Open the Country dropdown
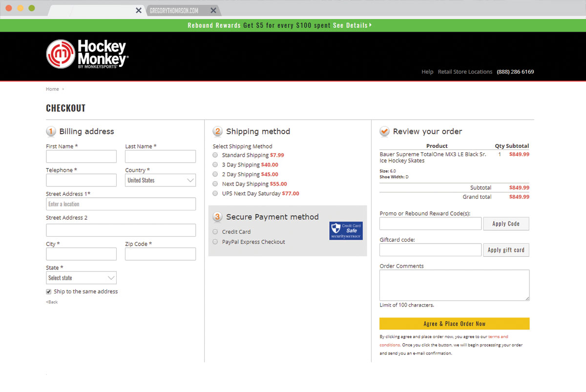The height and width of the screenshot is (392, 586). point(160,180)
